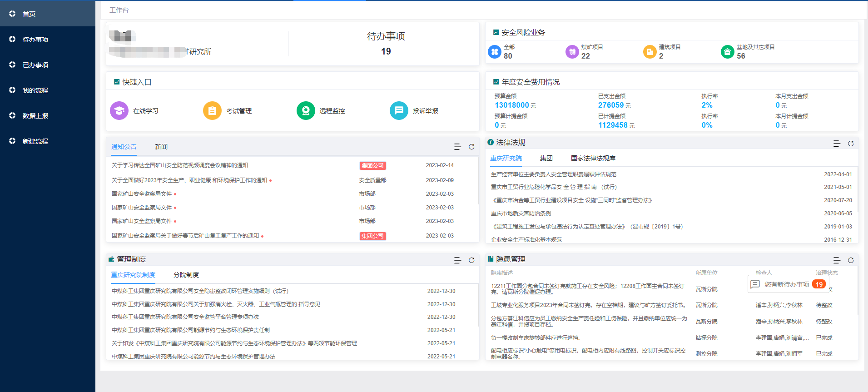Screen dimensions: 868x392
Task: Open list menu icon in 法律法规 panel
Action: pos(837,144)
